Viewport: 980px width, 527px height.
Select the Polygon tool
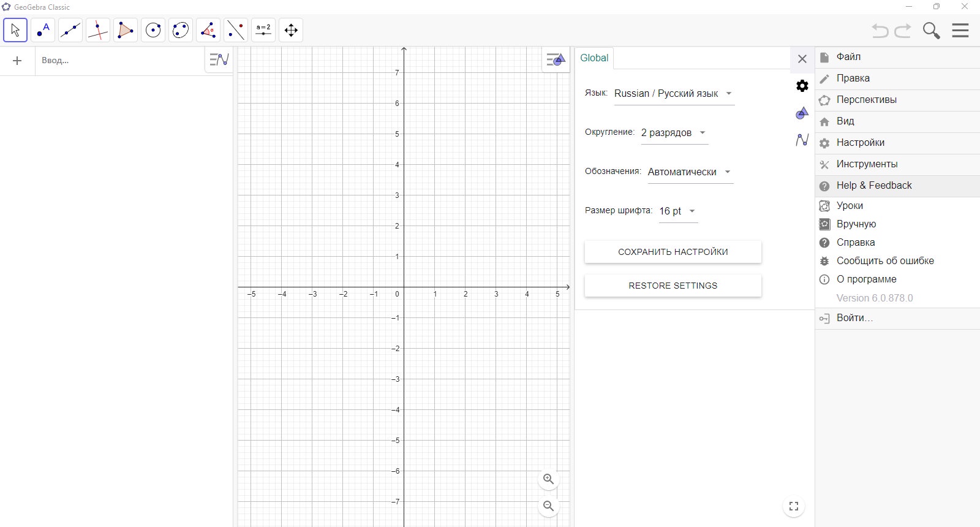126,30
